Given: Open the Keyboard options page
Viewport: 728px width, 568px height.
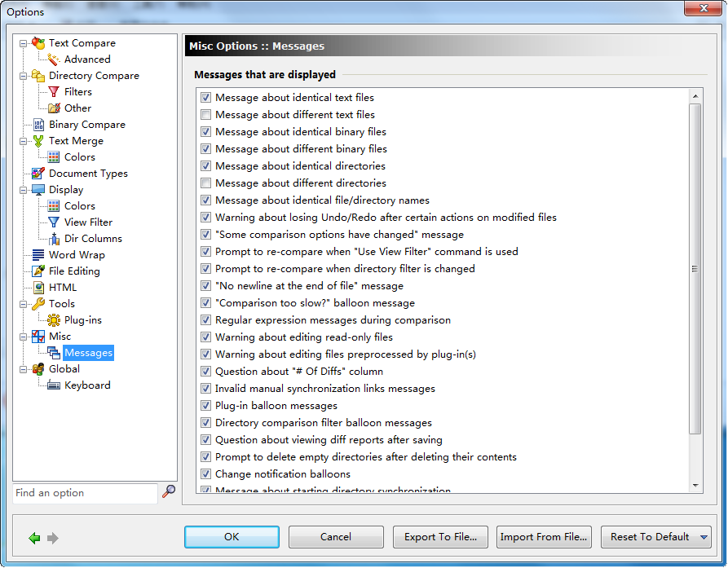Looking at the screenshot, I should 87,385.
